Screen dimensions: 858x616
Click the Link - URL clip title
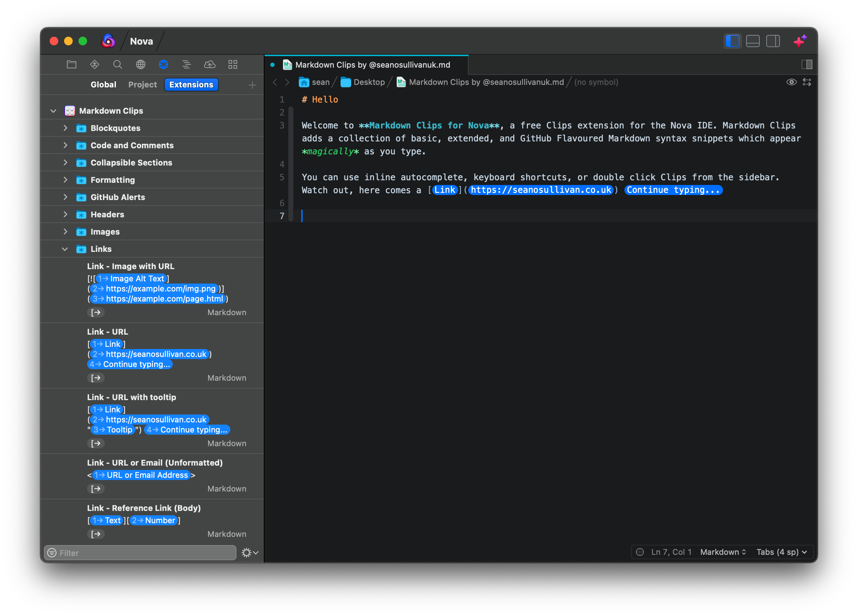(x=108, y=332)
